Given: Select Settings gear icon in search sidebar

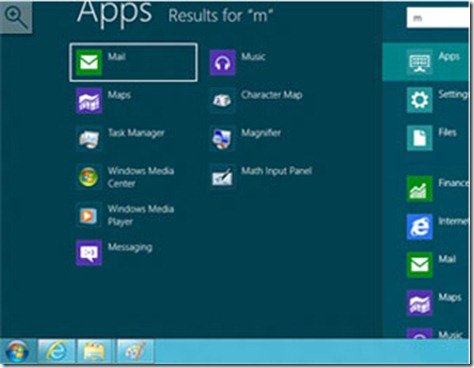Looking at the screenshot, I should click(420, 100).
